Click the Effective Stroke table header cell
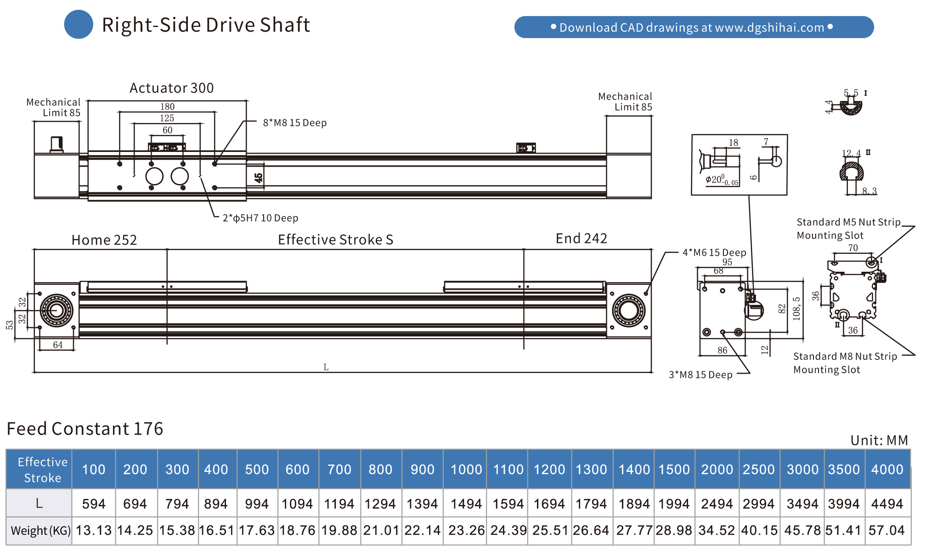This screenshot has width=926, height=560. [x=42, y=470]
